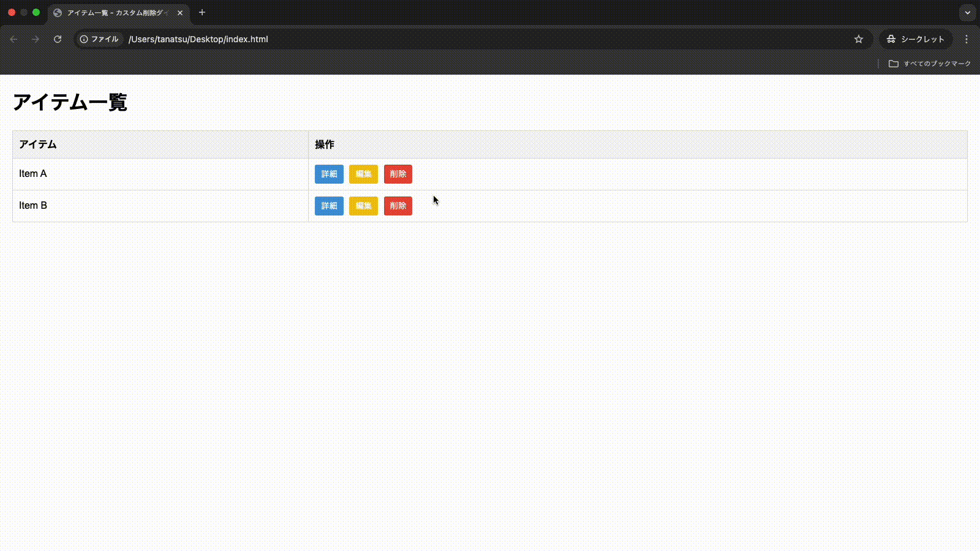Open the すべてのブックマーク folder
The height and width of the screenshot is (551, 980).
(930, 64)
